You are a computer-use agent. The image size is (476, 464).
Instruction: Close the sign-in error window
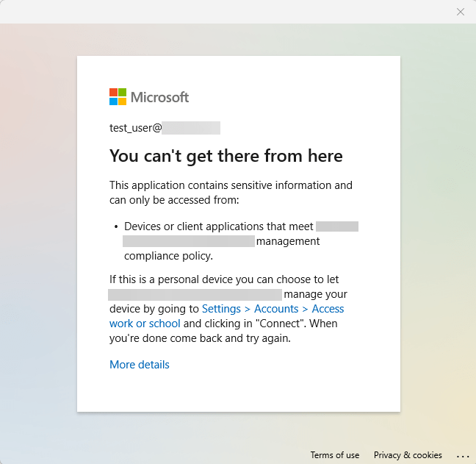[461, 12]
